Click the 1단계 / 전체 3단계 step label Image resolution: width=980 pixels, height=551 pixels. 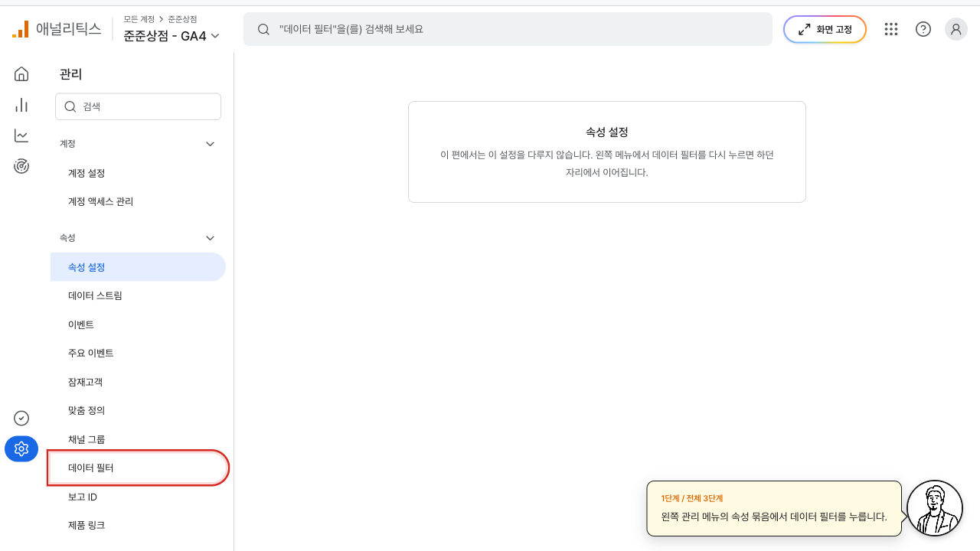pyautogui.click(x=692, y=498)
